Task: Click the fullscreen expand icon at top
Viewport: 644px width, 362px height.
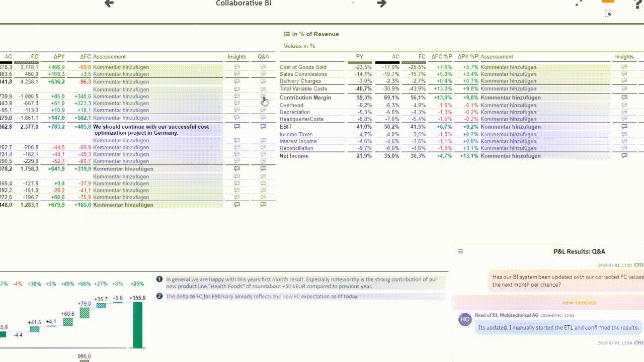Action: click(579, 3)
